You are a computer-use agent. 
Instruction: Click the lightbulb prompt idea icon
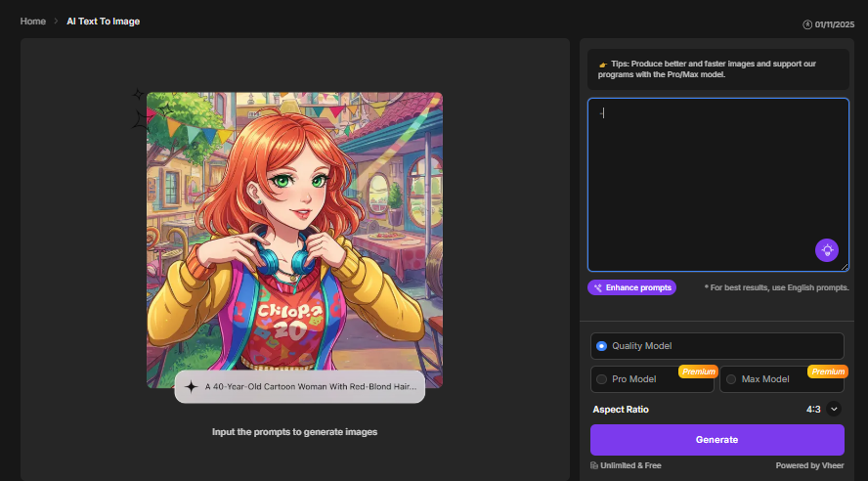click(827, 250)
